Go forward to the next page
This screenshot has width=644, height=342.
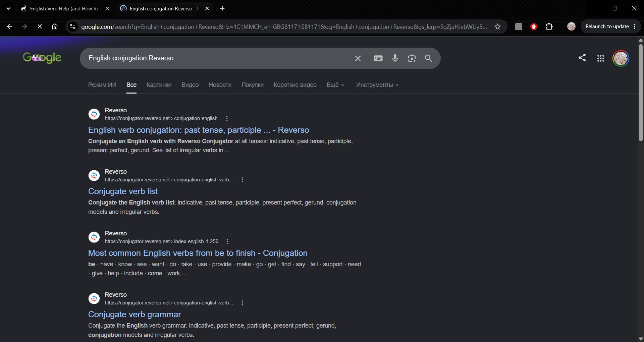coord(24,26)
